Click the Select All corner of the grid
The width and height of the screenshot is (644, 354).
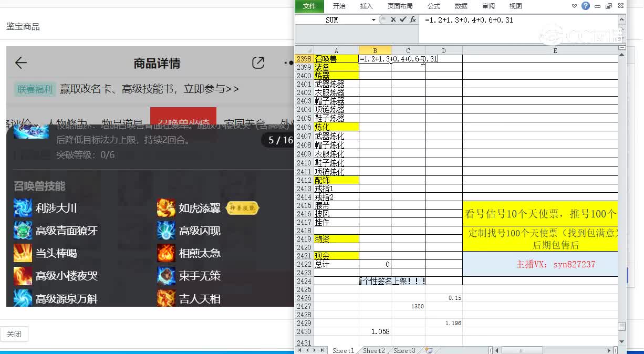(x=304, y=50)
